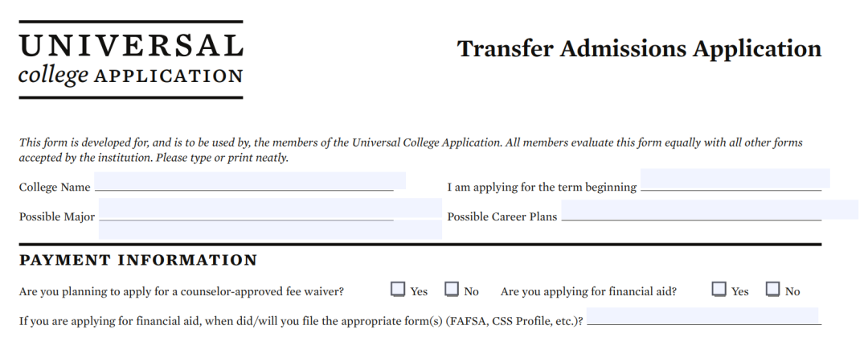Image resolution: width=868 pixels, height=346 pixels.
Task: Select the Possible Major text field
Action: 269,217
